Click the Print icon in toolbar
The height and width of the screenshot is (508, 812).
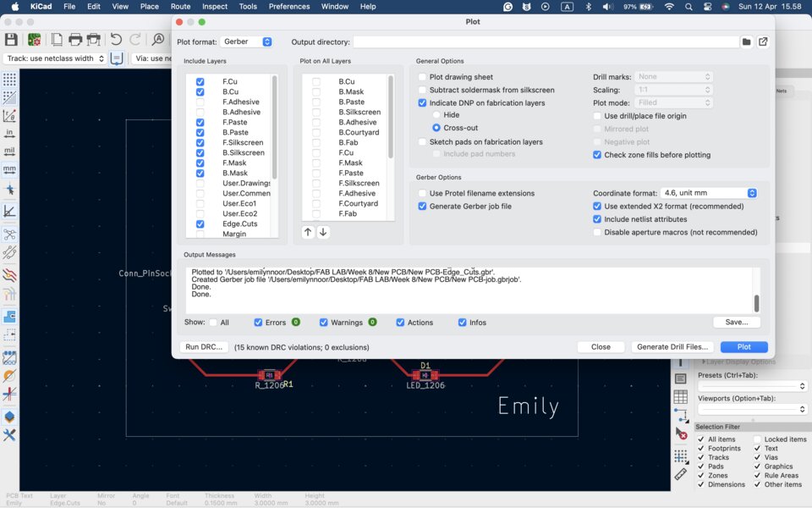tap(75, 40)
